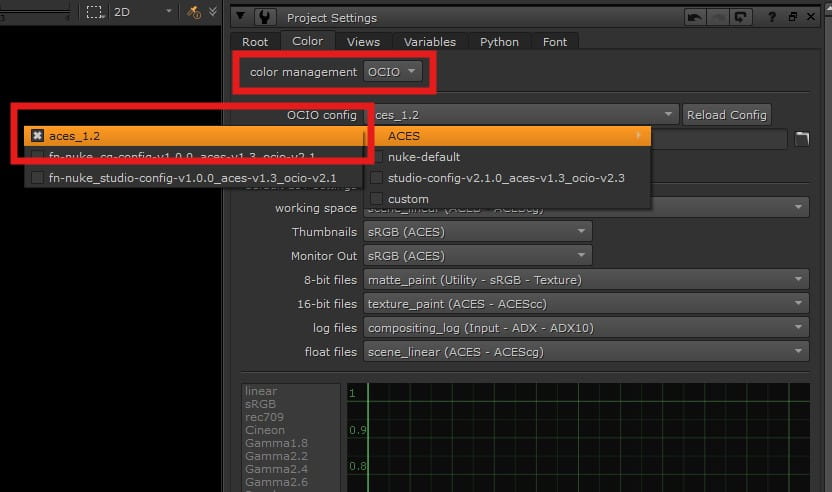Open the Thumbnails sRGB (ACES) dropdown
The height and width of the screenshot is (492, 832).
coord(478,232)
